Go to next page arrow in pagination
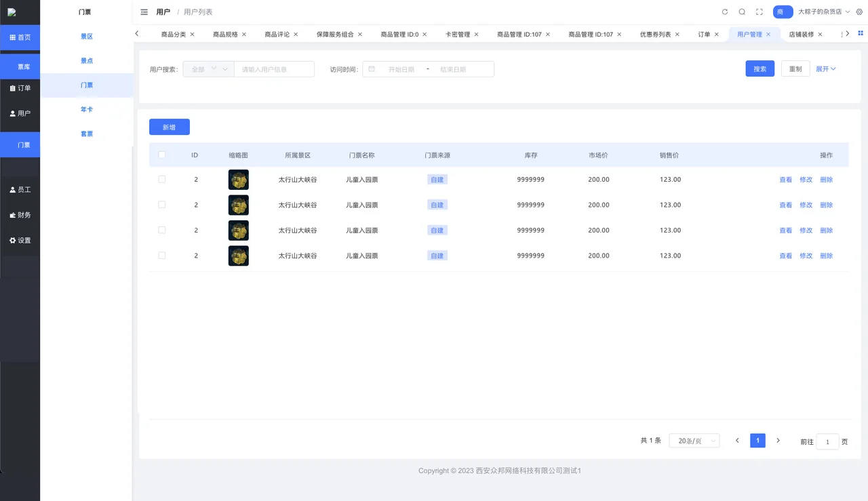 point(778,441)
